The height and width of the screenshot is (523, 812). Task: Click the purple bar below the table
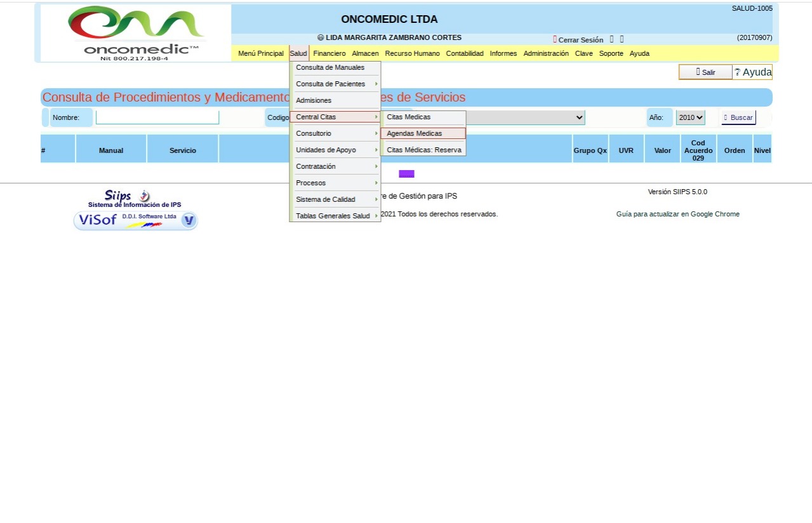point(406,174)
